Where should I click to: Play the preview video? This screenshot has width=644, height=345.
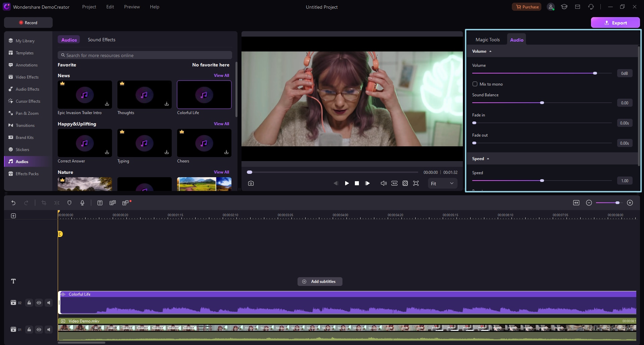click(347, 183)
